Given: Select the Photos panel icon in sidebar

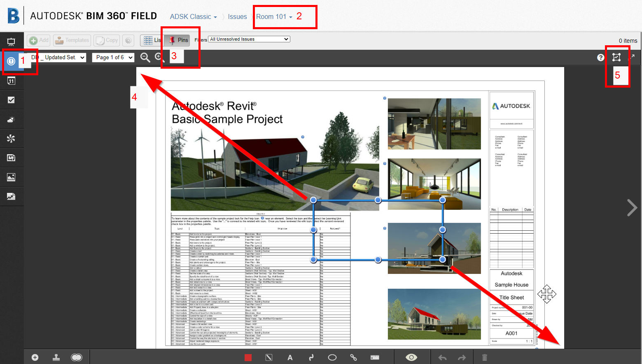Looking at the screenshot, I should pos(11,177).
